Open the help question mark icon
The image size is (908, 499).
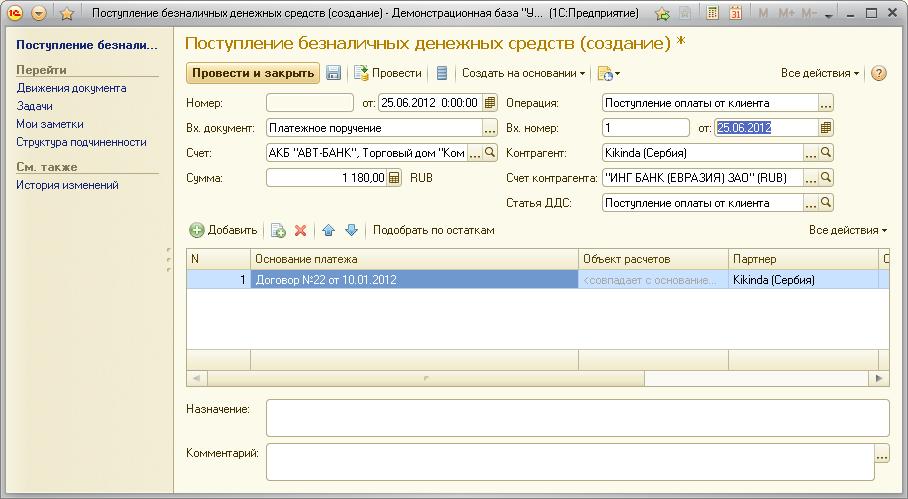(879, 73)
